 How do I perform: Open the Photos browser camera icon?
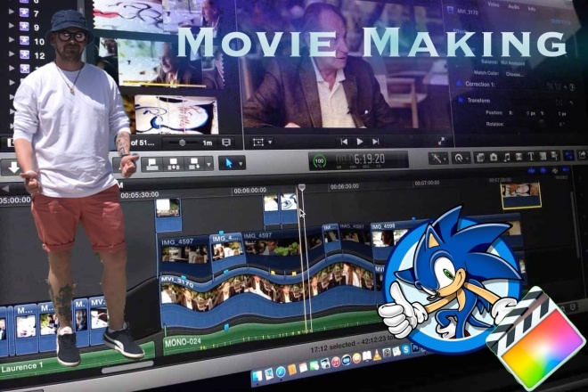pyautogui.click(x=494, y=157)
